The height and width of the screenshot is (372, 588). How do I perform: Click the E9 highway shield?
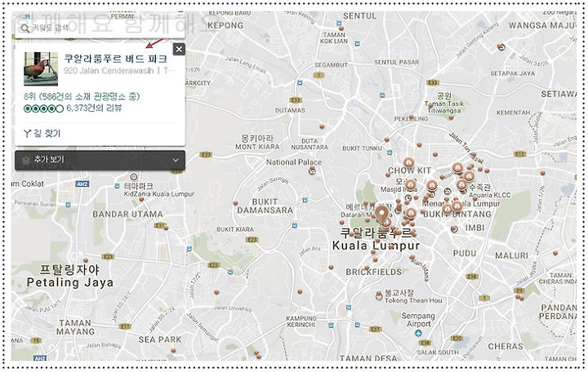[519, 290]
